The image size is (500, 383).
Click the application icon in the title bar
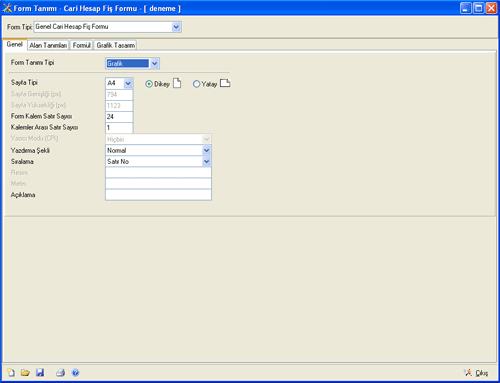(7, 8)
